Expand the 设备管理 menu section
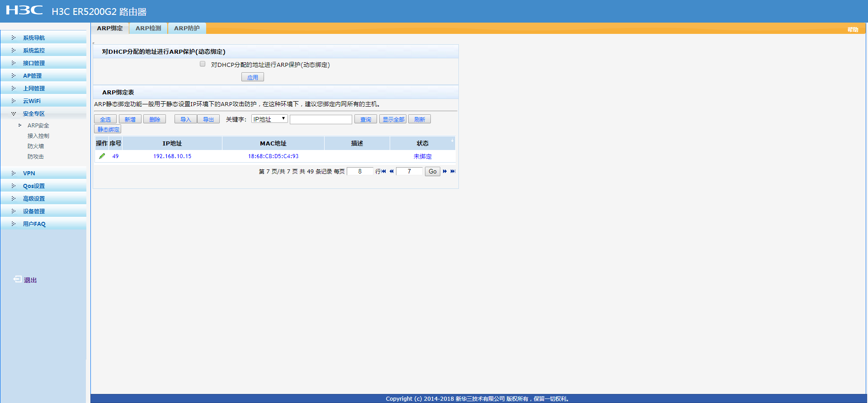Screen dimensions: 868x403 click(43, 211)
